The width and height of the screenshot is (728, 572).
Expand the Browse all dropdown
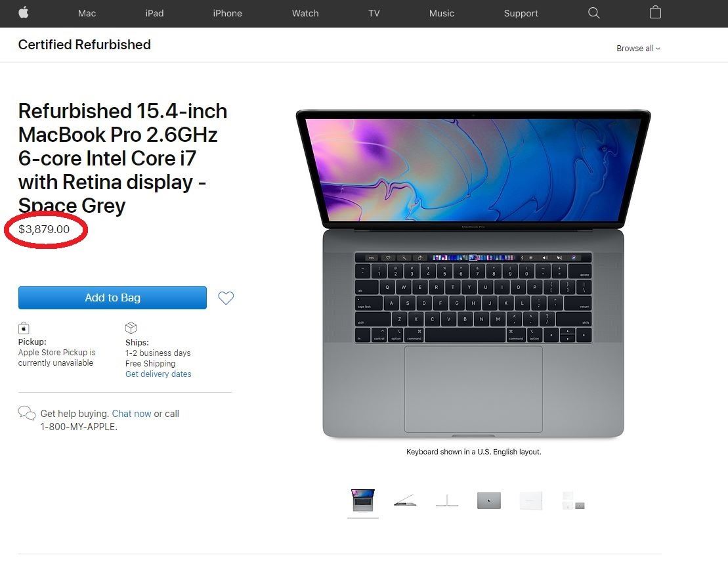tap(638, 49)
